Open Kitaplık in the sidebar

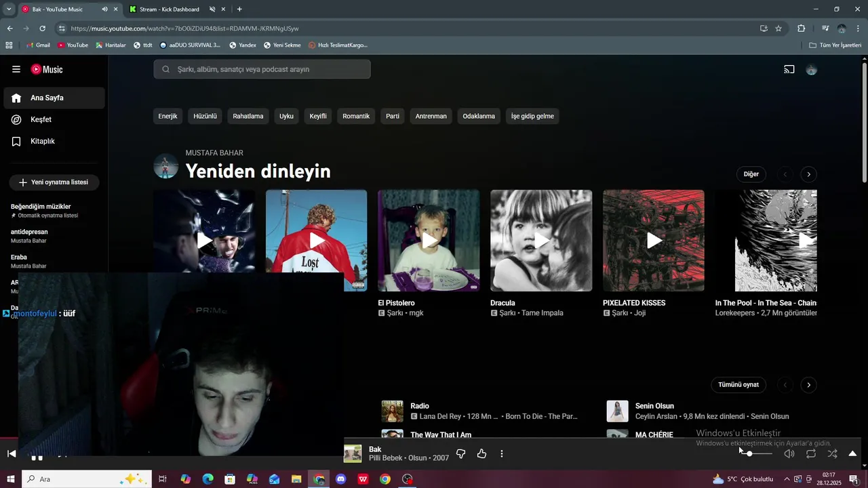click(54, 141)
